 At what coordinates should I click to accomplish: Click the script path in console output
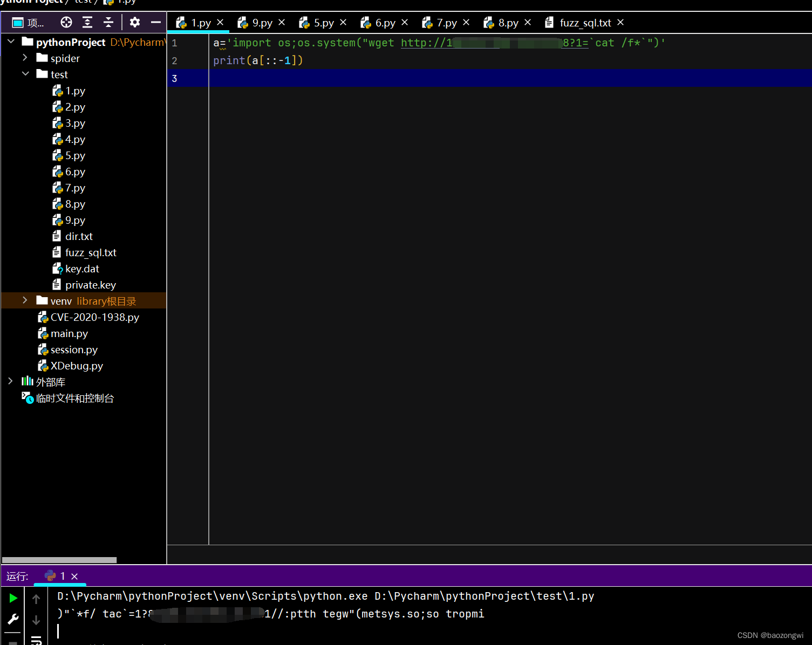(484, 596)
